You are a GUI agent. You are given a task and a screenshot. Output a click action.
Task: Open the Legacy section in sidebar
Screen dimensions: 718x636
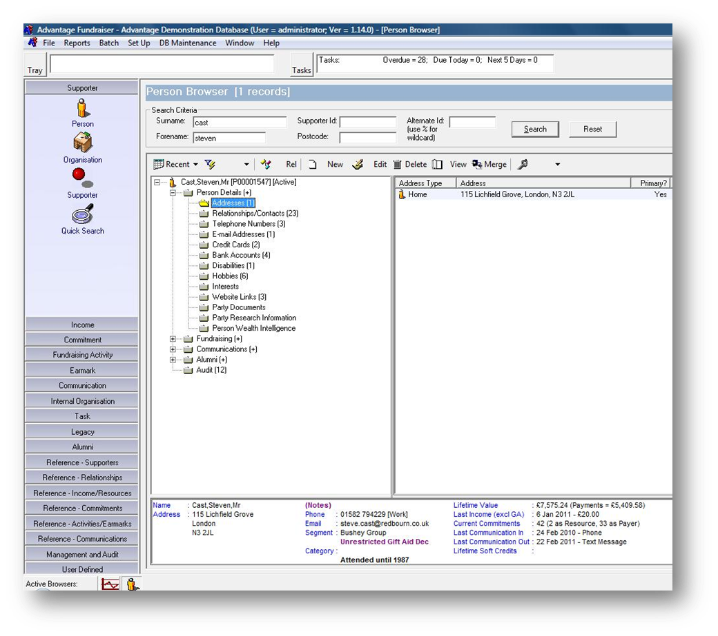[82, 432]
